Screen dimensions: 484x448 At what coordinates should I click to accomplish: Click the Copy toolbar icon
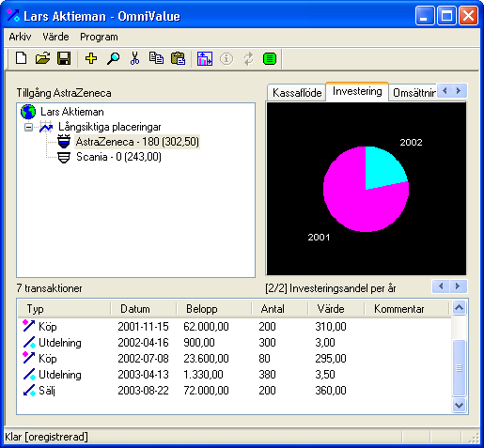pos(156,58)
